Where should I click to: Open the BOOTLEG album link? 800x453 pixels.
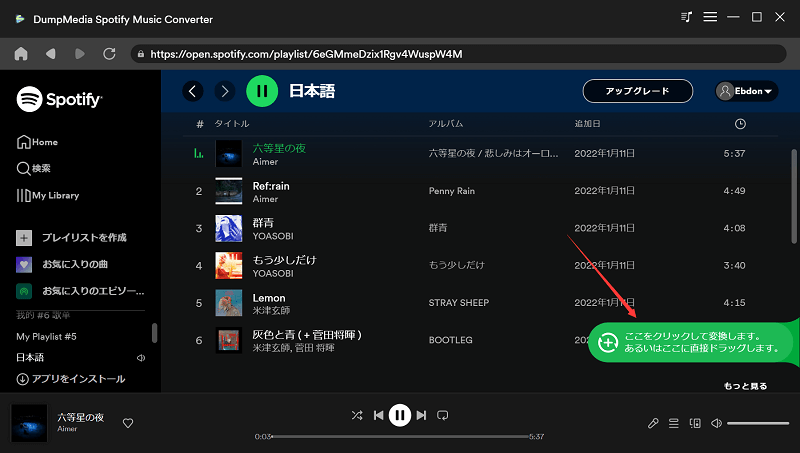tap(451, 340)
